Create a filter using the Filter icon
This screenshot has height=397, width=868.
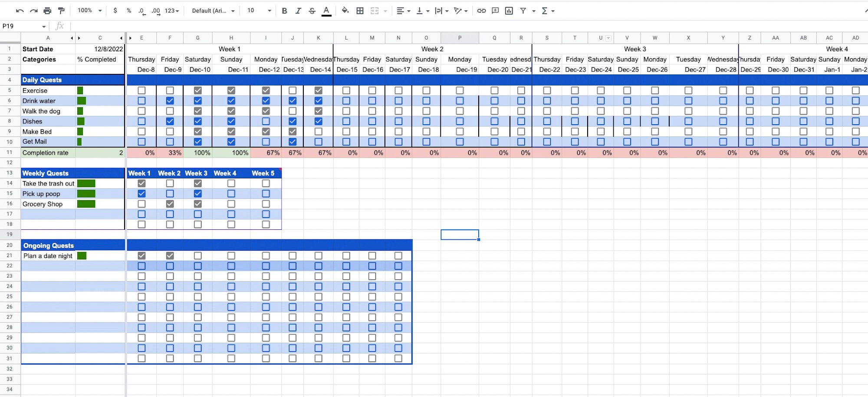(x=523, y=10)
